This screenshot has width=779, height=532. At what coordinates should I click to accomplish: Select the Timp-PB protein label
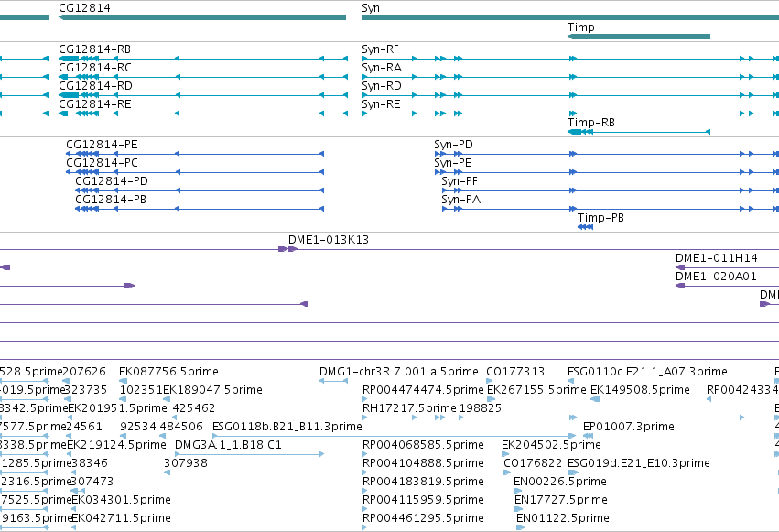600,218
